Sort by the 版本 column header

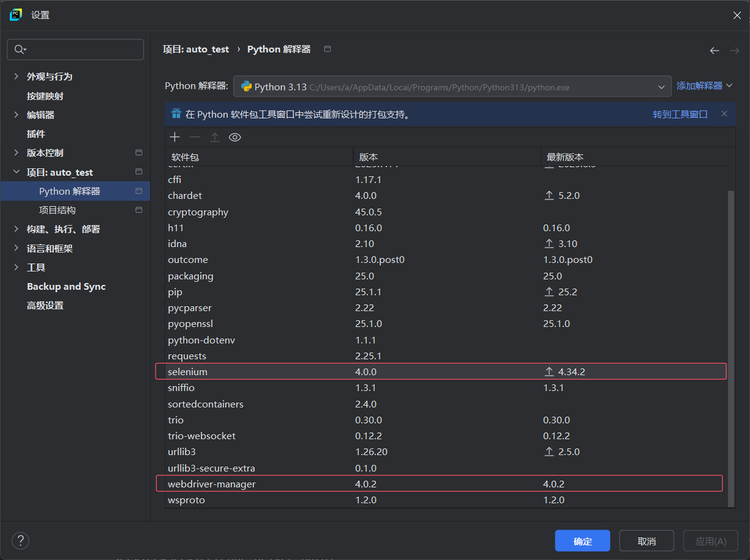[x=447, y=157]
